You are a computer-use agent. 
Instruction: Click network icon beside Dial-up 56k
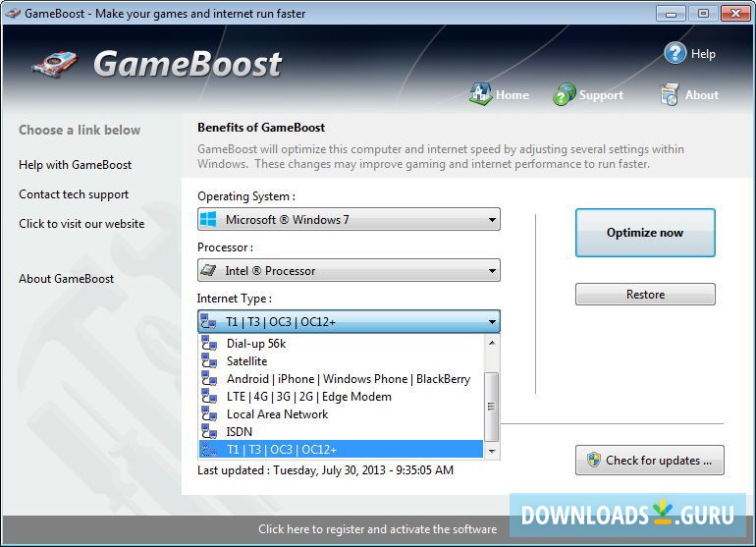coord(209,343)
